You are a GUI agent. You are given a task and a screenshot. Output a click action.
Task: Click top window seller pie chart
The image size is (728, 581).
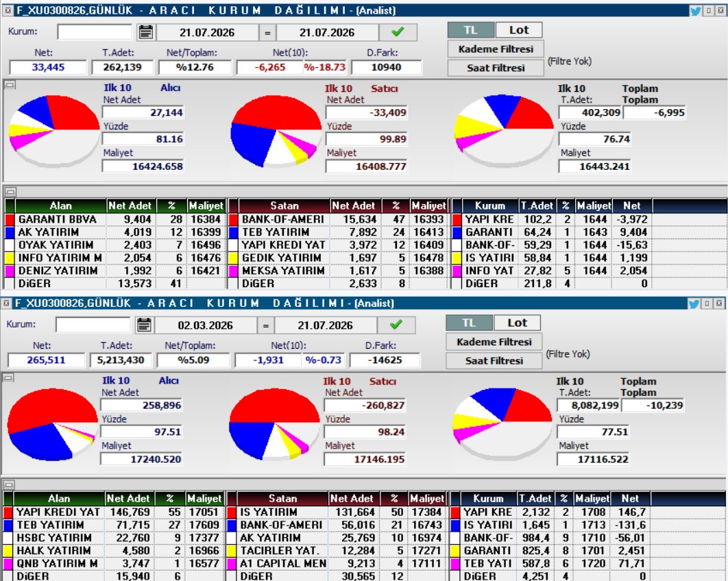276,130
